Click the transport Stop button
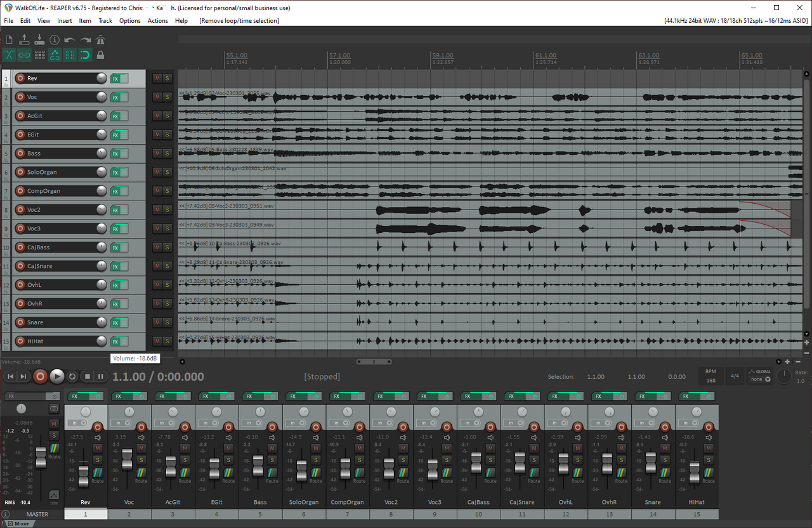The height and width of the screenshot is (528, 812). (x=88, y=376)
